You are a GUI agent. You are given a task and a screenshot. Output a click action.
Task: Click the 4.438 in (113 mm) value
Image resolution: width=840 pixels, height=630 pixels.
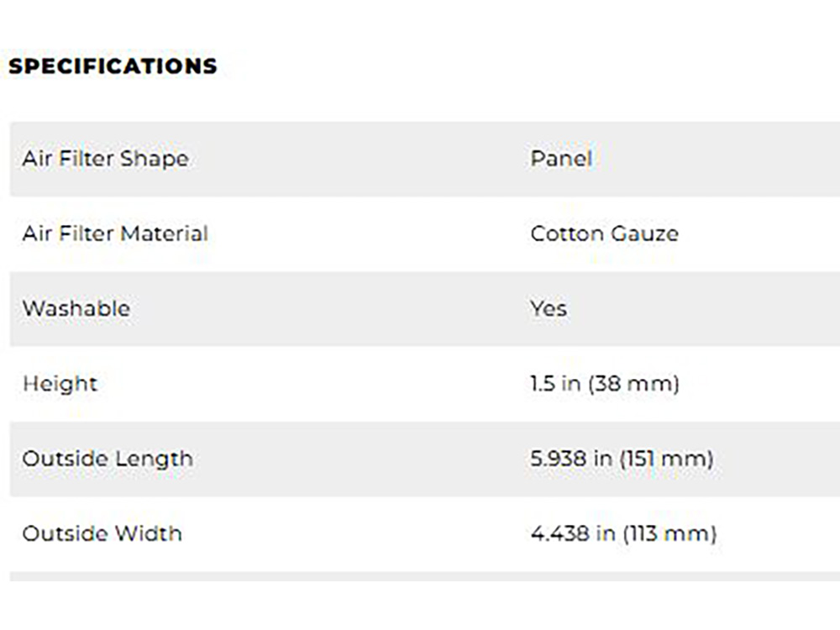[x=623, y=533]
